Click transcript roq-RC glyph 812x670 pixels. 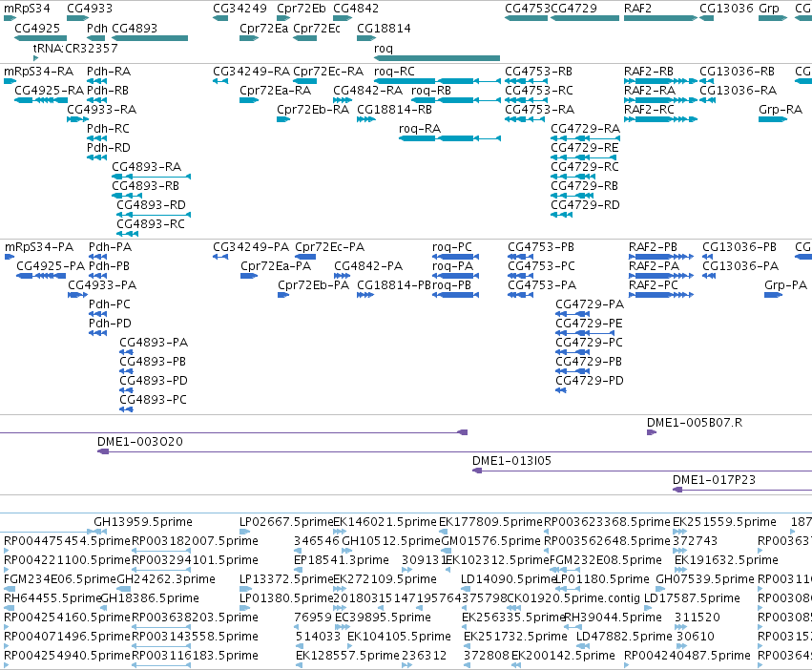coord(437,81)
